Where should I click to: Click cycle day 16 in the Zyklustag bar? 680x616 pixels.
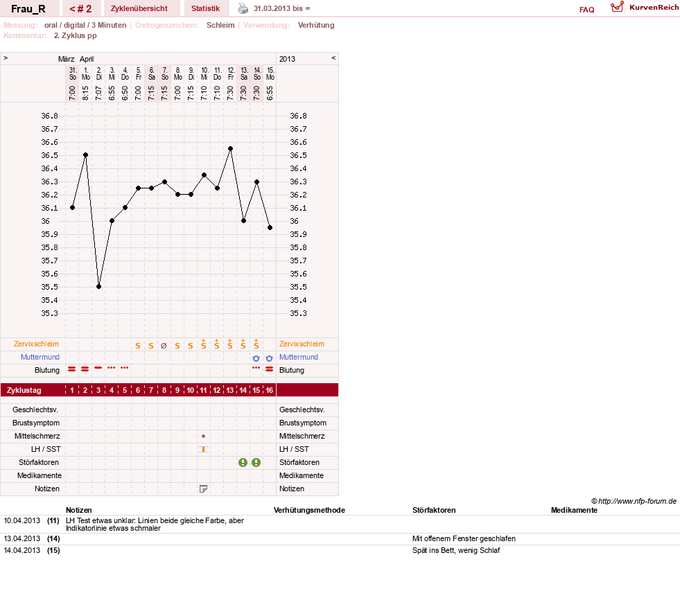(x=270, y=391)
